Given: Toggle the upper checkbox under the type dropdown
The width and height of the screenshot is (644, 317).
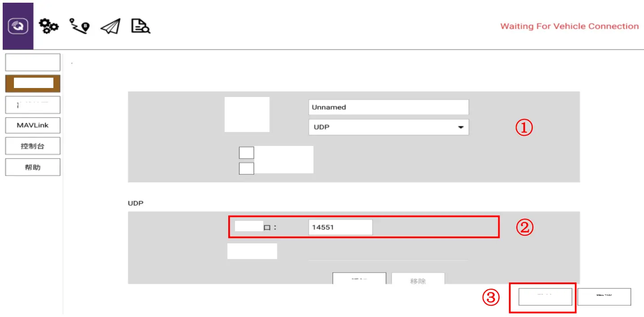Looking at the screenshot, I should pyautogui.click(x=247, y=153).
